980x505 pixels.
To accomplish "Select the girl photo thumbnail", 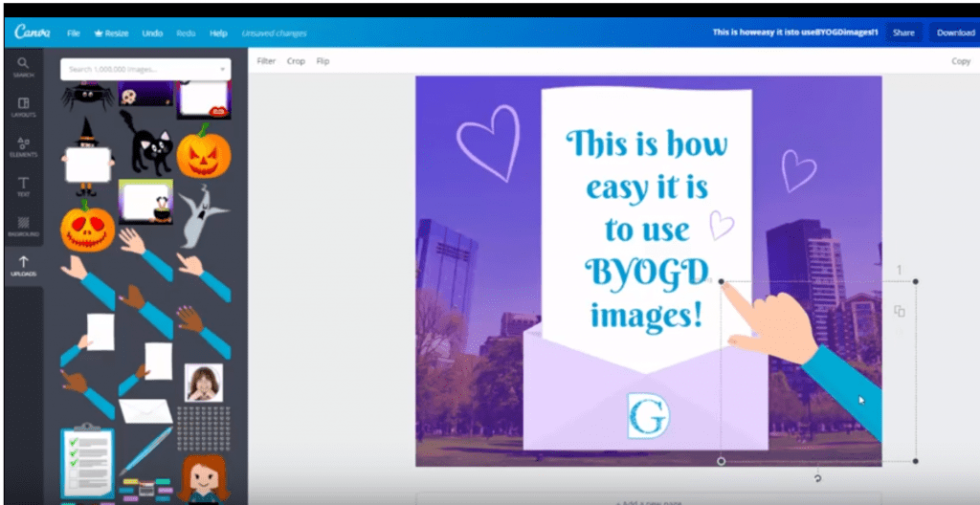I will (x=203, y=383).
